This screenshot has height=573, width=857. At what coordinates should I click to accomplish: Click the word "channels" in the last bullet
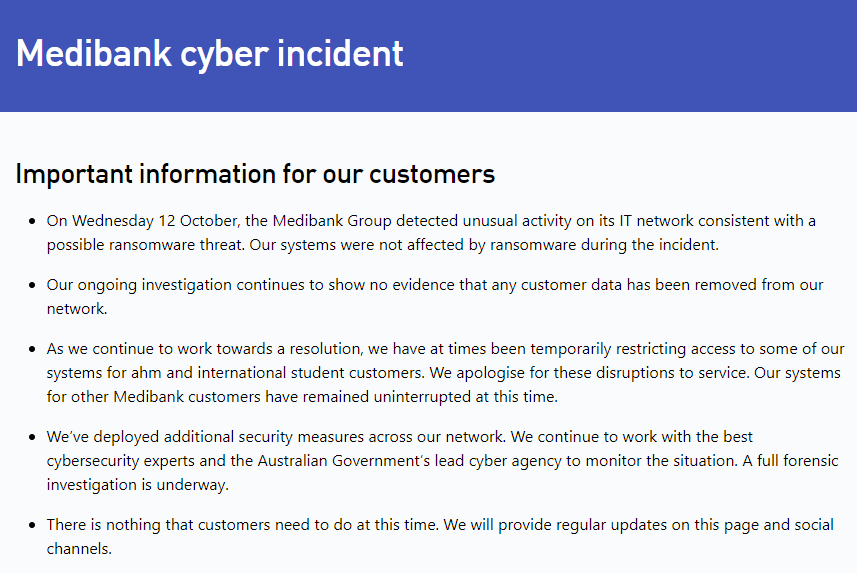(x=78, y=549)
